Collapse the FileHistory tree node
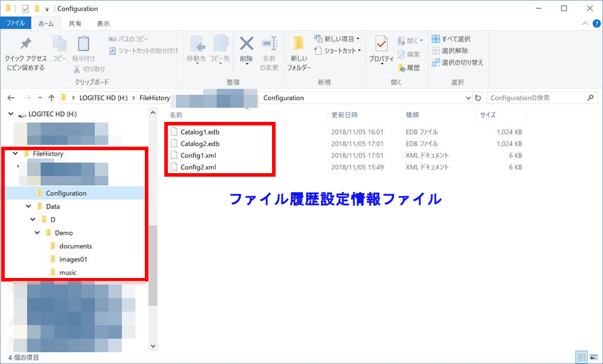 point(15,154)
